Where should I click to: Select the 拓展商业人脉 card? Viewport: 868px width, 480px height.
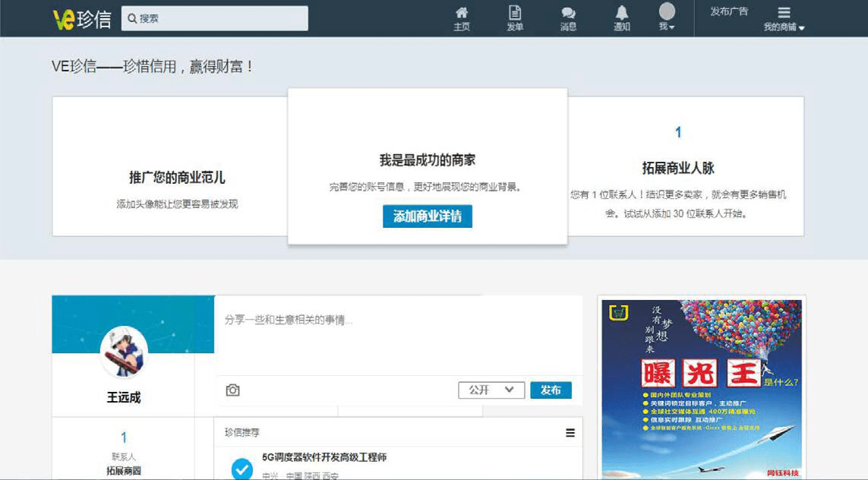pos(678,167)
